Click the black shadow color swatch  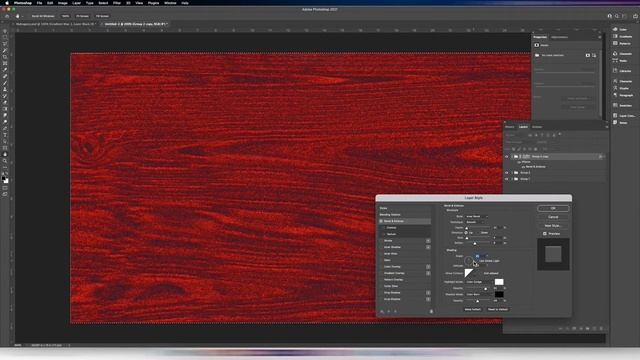499,294
